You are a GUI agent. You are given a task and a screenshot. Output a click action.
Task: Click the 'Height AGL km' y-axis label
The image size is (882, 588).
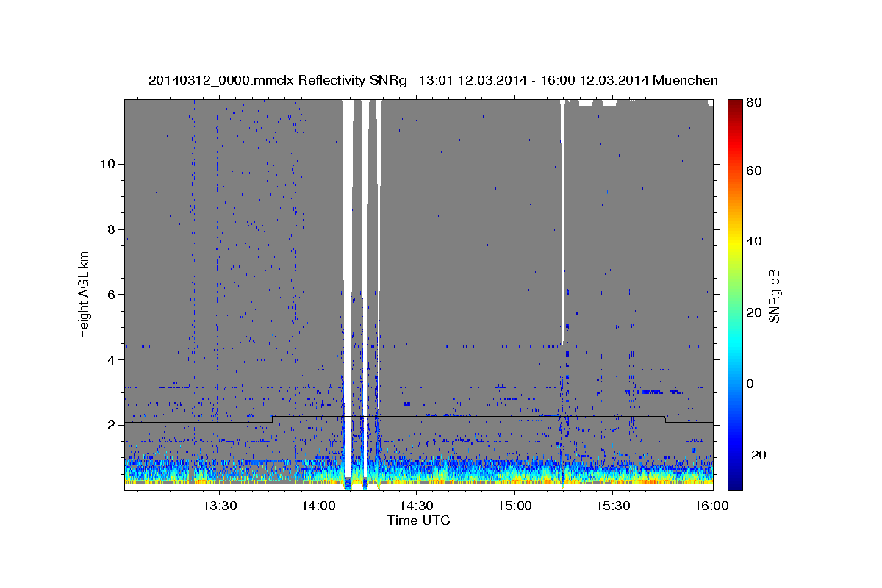[x=84, y=294]
